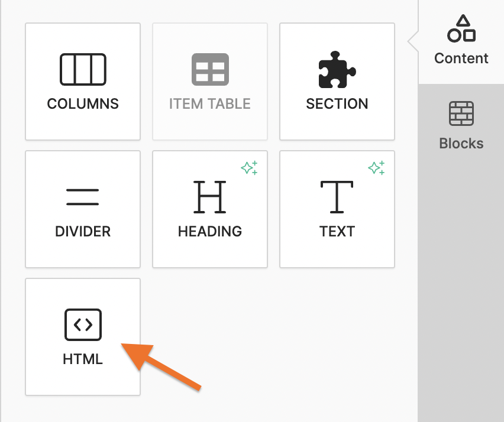Screen dimensions: 504x422
Task: Click the HTML code brackets icon
Action: pos(83,324)
